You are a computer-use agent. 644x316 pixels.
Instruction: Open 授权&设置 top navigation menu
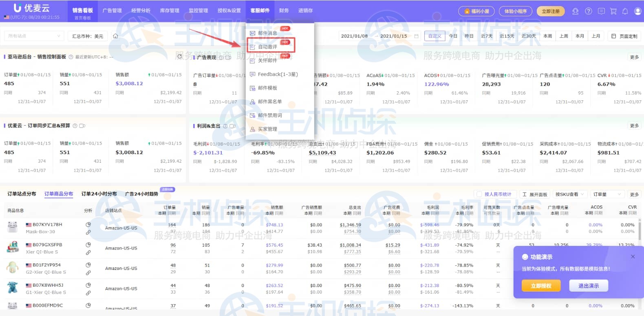tap(229, 11)
